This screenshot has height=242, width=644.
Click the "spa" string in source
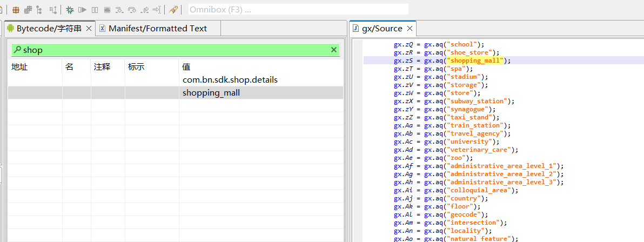(458, 69)
